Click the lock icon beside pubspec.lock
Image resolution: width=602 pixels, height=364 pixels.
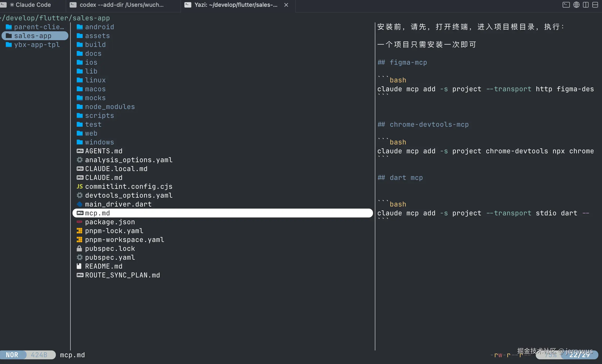[80, 248]
